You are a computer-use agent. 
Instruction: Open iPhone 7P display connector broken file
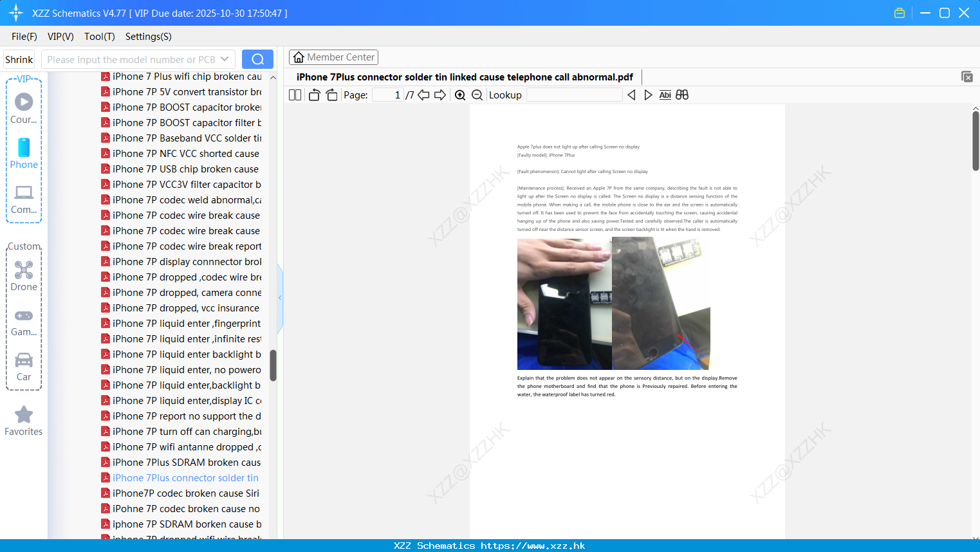click(x=181, y=262)
